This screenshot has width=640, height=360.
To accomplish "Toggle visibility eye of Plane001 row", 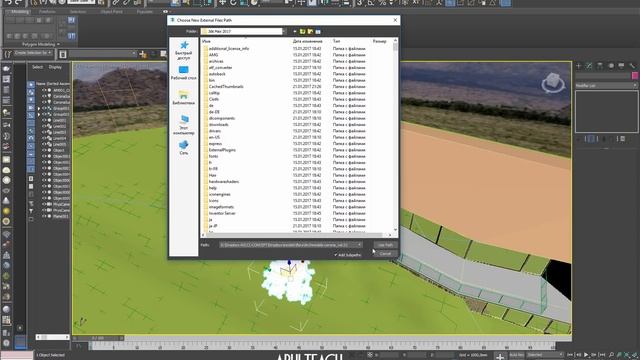I will pos(44,216).
